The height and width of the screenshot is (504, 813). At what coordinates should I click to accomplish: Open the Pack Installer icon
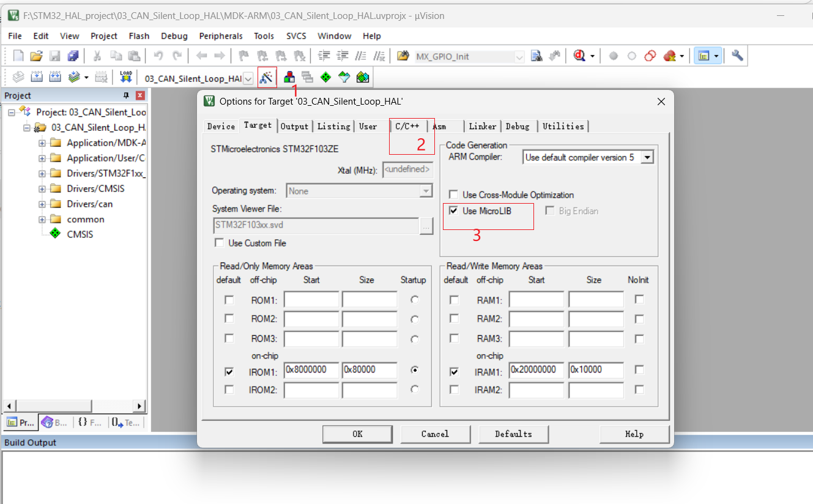point(363,78)
